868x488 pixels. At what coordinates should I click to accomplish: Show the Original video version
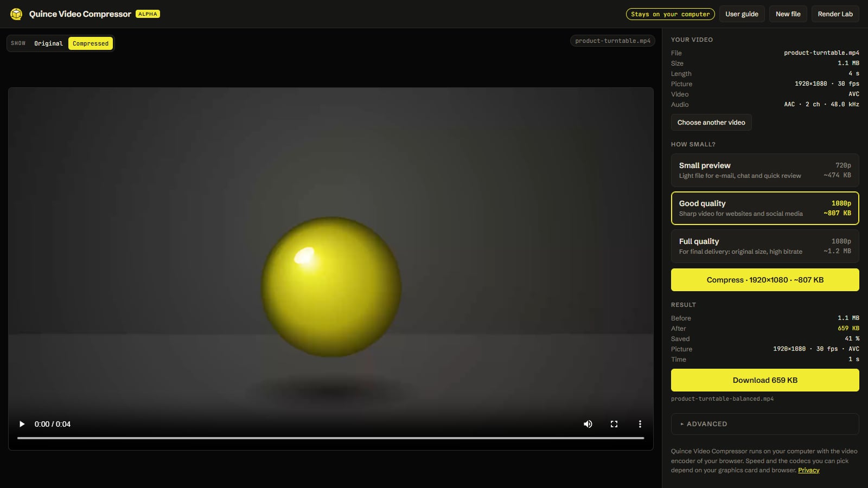coord(48,43)
